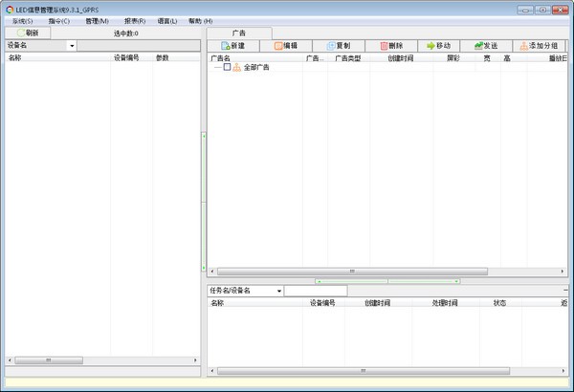The height and width of the screenshot is (392, 574).
Task: Open the 任务名/设备名 dropdown
Action: pyautogui.click(x=279, y=291)
